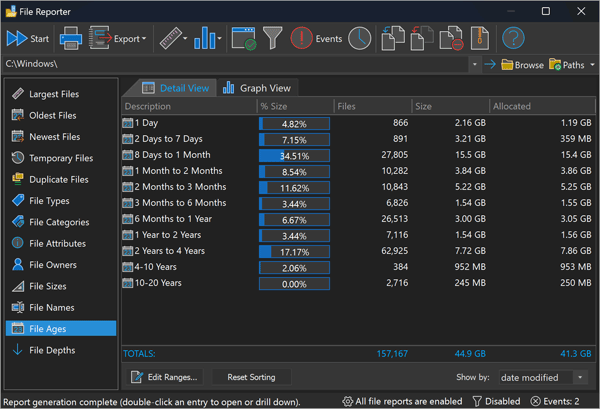Open the Export menu
The height and width of the screenshot is (409, 600).
(x=117, y=38)
